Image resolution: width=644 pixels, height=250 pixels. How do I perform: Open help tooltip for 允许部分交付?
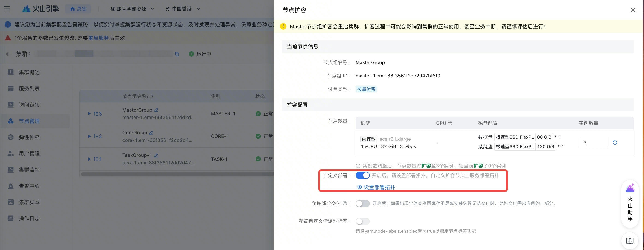coord(345,203)
